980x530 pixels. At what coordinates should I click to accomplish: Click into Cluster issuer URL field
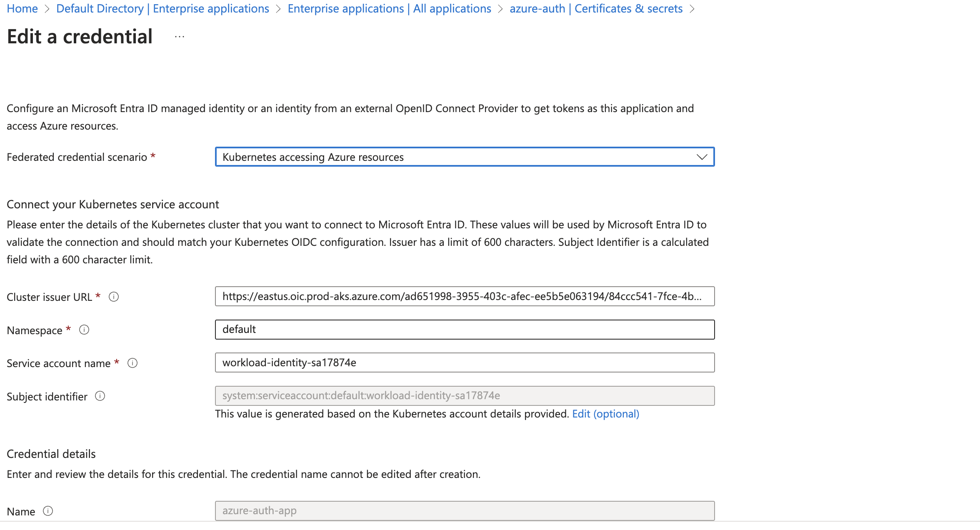[464, 297]
